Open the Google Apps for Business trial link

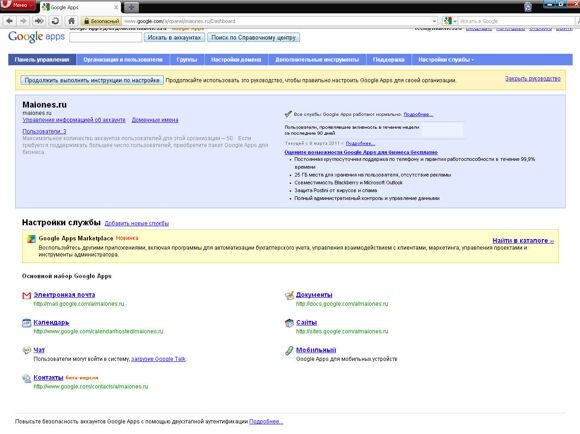(x=361, y=152)
